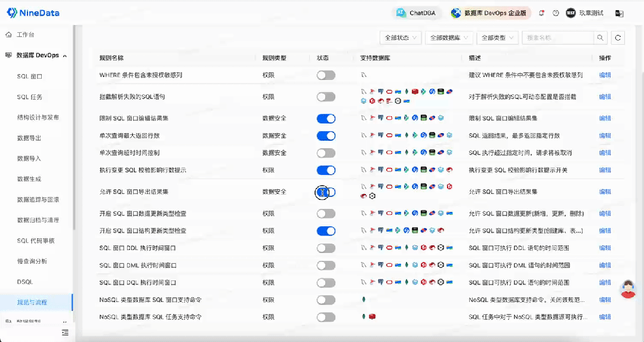This screenshot has height=342, width=644.
Task: Click the NineData logo
Action: coord(33,13)
